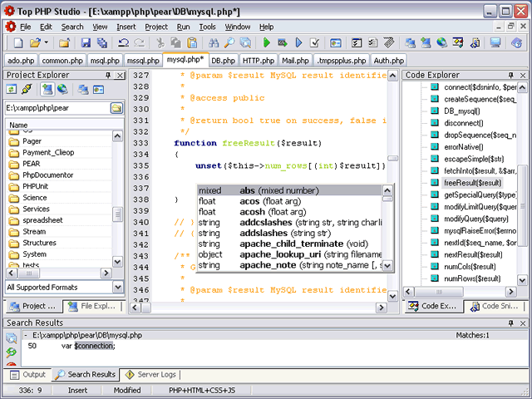Click the magnifier Search icon in toolbar
This screenshot has height=399, width=532.
(229, 42)
